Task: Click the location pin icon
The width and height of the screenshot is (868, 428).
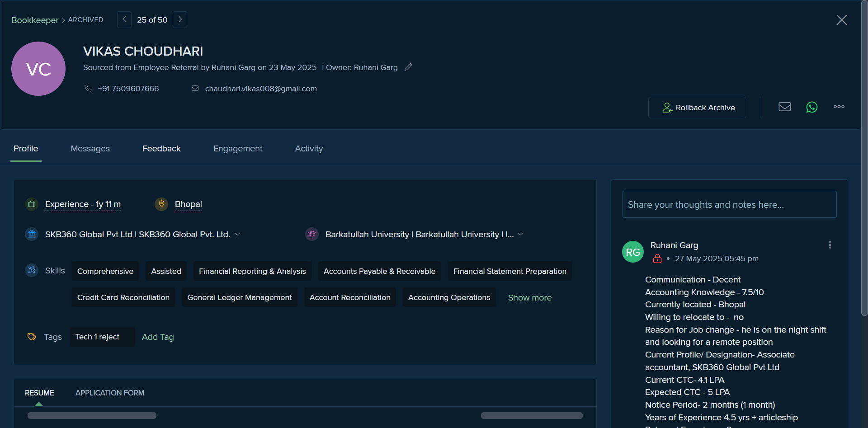Action: pos(161,204)
